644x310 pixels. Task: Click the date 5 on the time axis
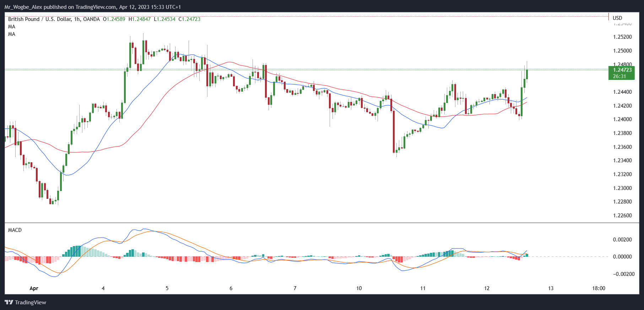pyautogui.click(x=167, y=288)
